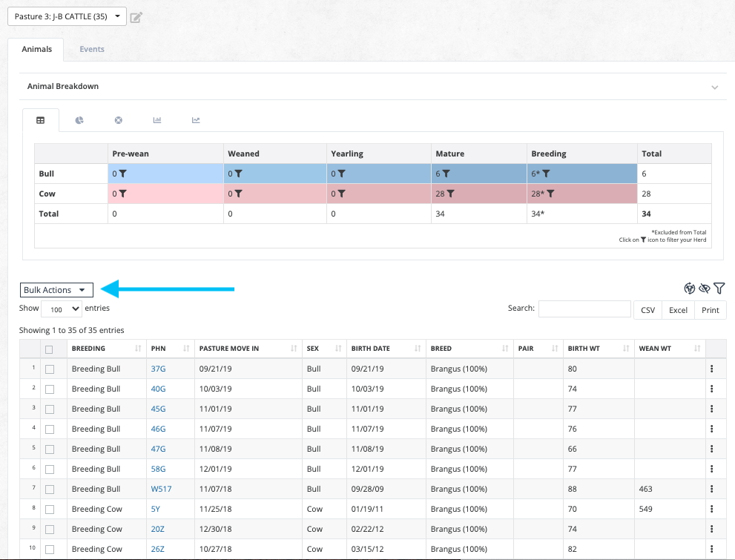Switch to the Animals tab
Image resolution: width=735 pixels, height=560 pixels.
point(36,49)
